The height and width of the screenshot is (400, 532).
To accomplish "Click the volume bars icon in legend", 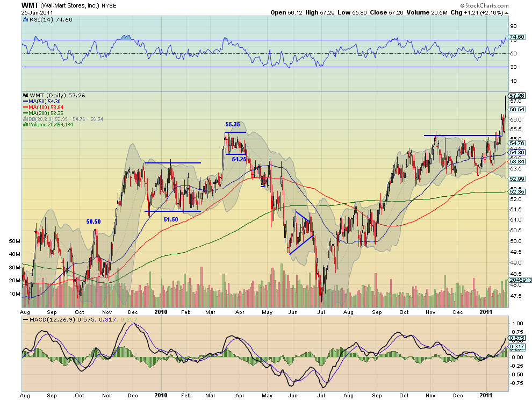I will 25,125.
